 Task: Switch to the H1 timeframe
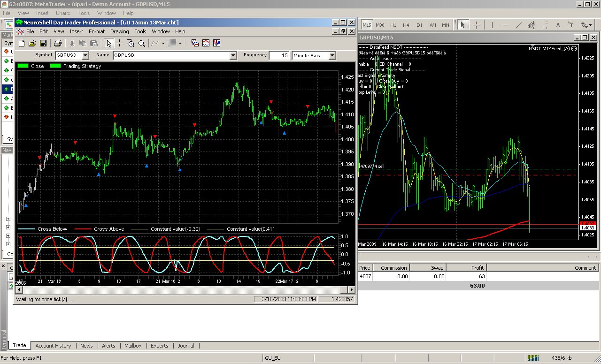[x=393, y=25]
